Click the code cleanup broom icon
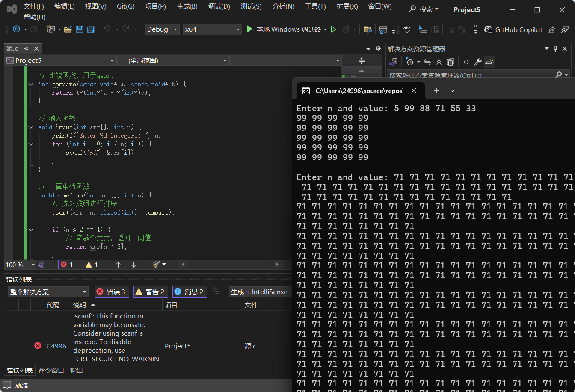Viewport: 575px width, 392px height. (x=157, y=265)
